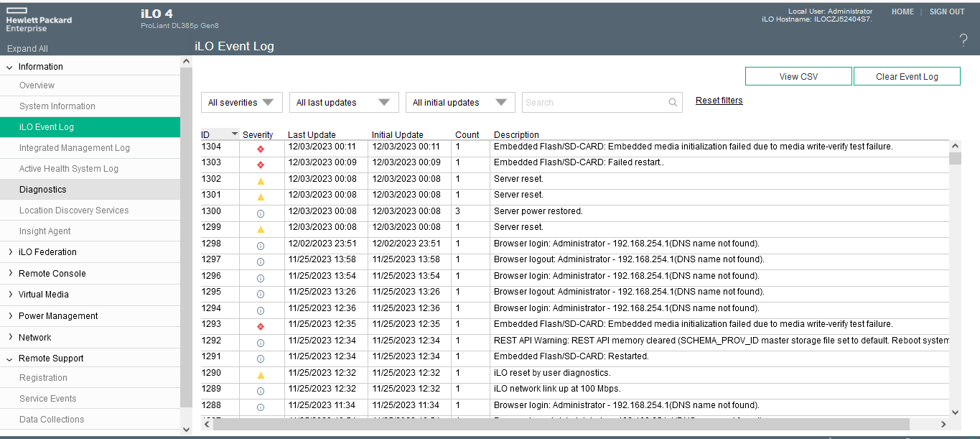
Task: Click the ID column sort arrow
Action: [x=234, y=134]
